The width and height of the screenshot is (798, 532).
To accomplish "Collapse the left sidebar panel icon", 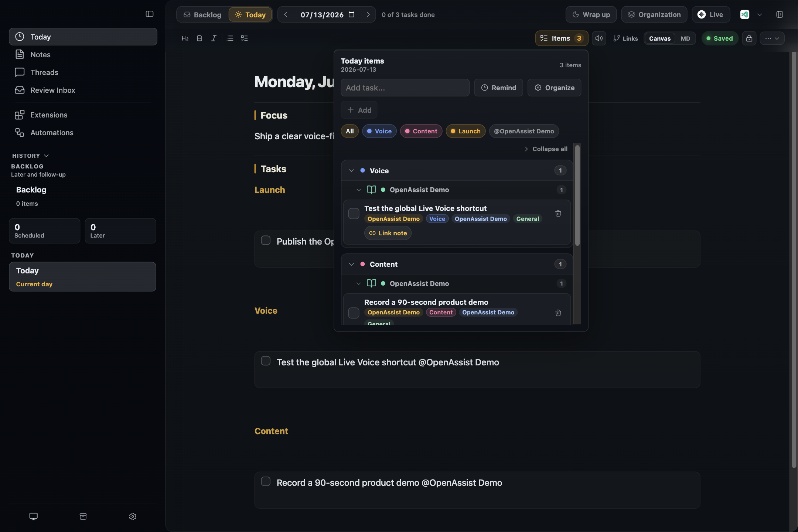I will point(150,14).
